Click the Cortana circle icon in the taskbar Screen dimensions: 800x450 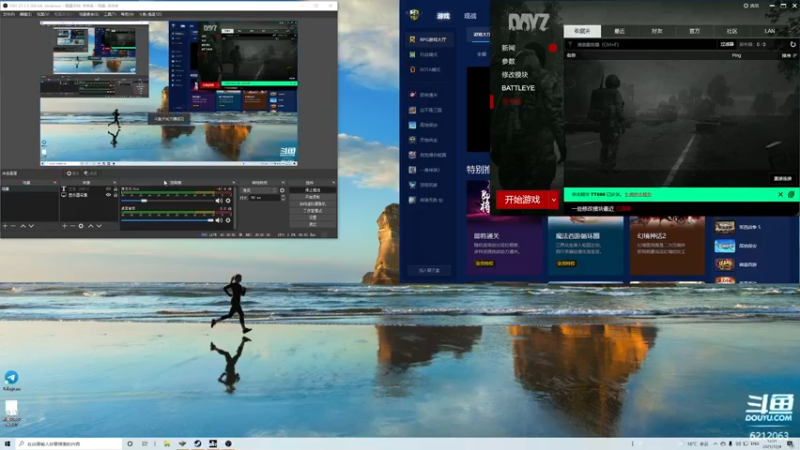point(130,444)
